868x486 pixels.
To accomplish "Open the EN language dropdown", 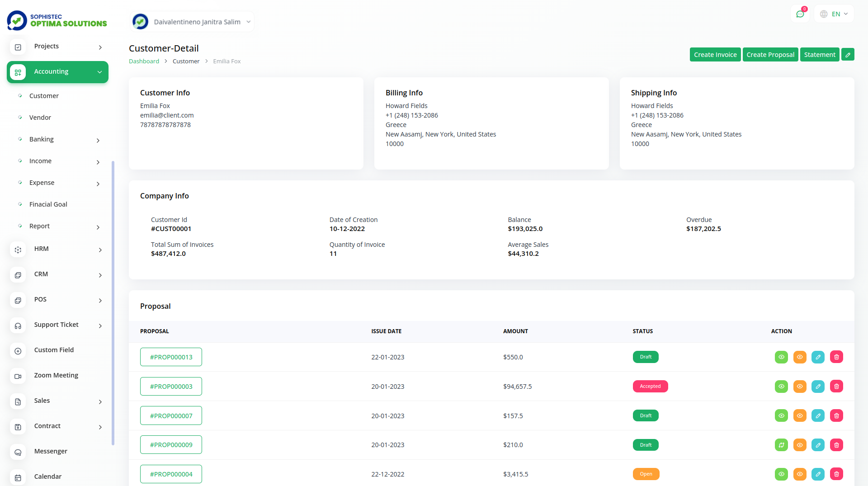I will [834, 14].
